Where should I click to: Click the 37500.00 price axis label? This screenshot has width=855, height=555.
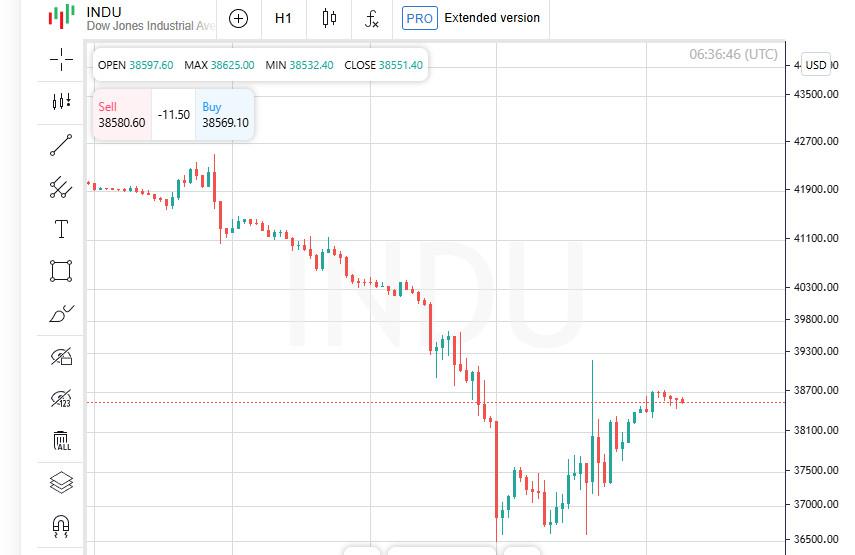pyautogui.click(x=816, y=470)
